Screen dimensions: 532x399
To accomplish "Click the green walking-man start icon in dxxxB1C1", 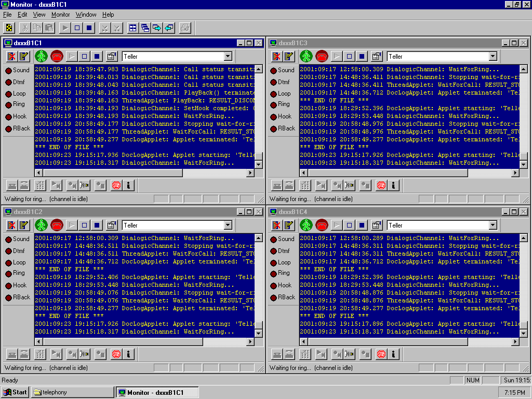I will click(x=42, y=56).
